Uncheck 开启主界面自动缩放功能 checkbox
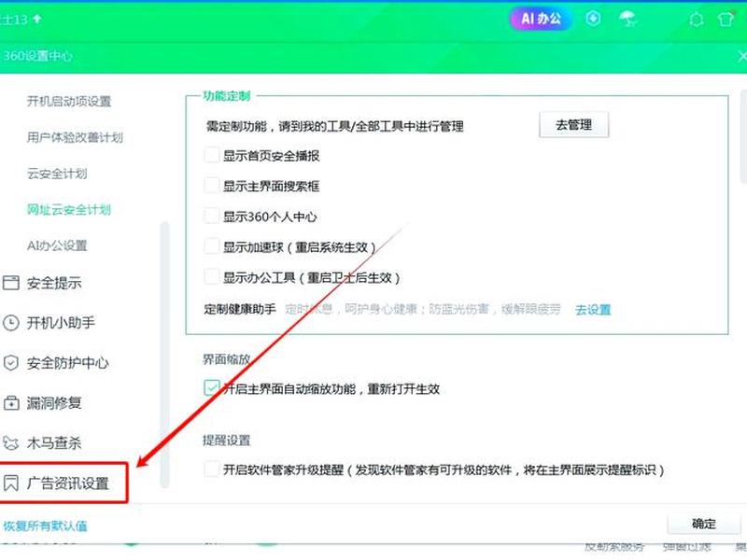This screenshot has height=560, width=747. pyautogui.click(x=212, y=387)
